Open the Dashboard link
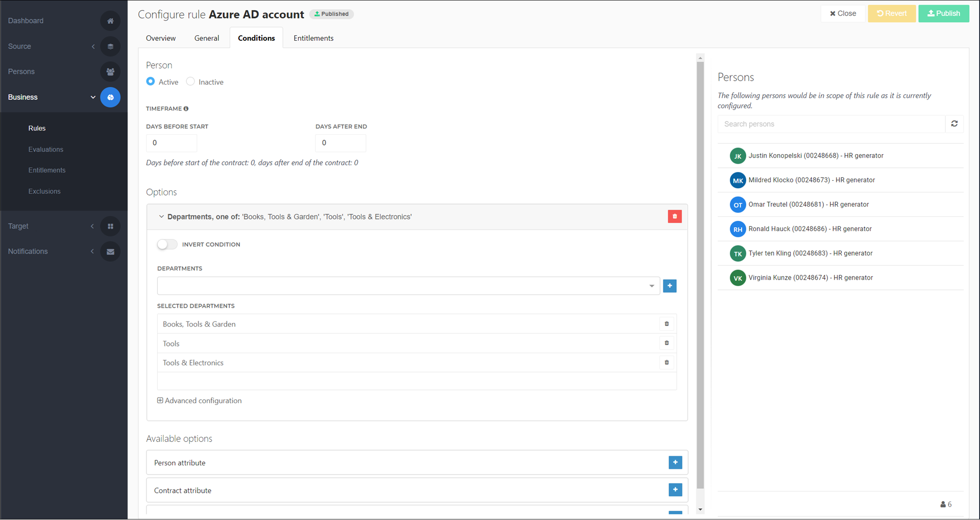980x520 pixels. pos(26,21)
